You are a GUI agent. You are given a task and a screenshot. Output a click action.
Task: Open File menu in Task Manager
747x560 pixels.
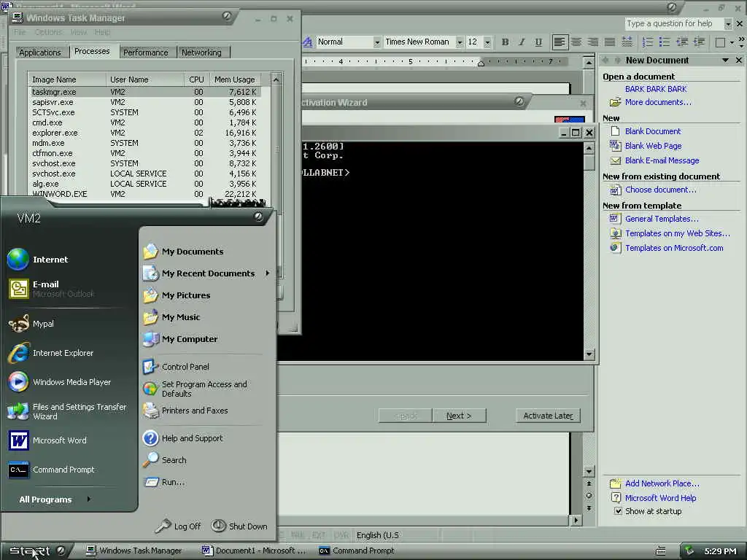[20, 32]
